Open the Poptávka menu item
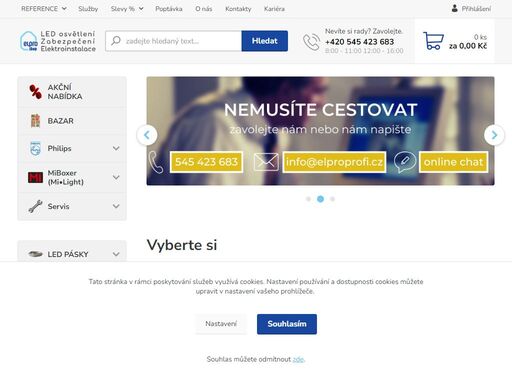This screenshot has width=512, height=384. [x=169, y=9]
